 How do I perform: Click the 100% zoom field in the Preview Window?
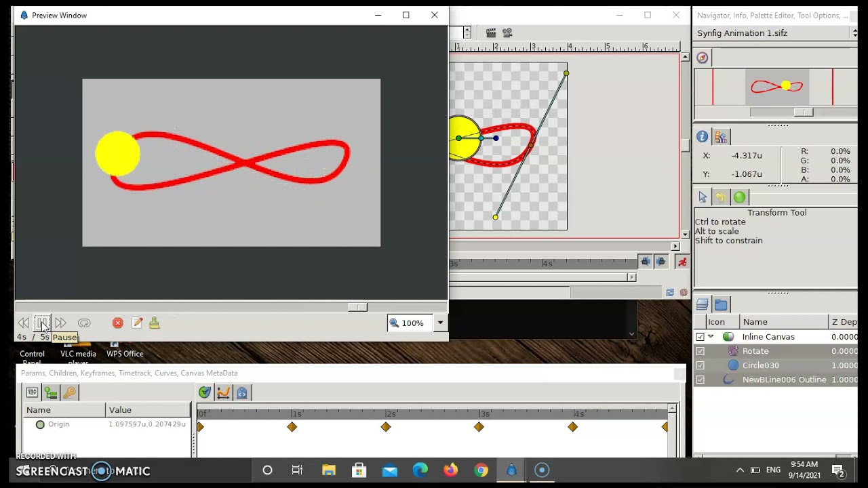[411, 323]
